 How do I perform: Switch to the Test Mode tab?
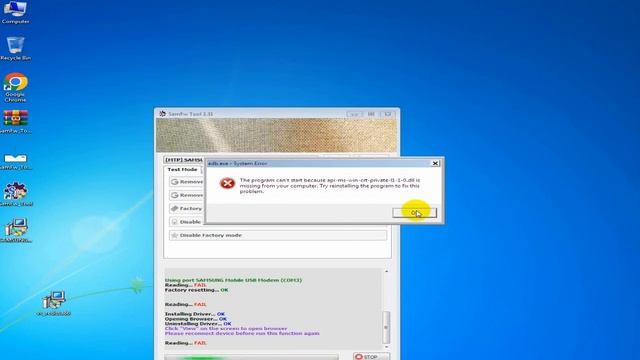(182, 169)
